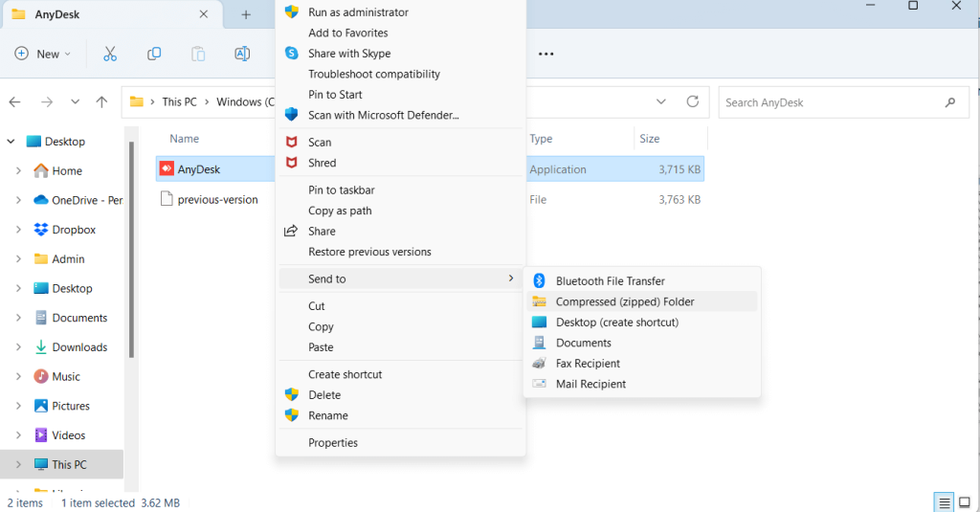
Task: Select Bluetooth File Transfer in Send to submenu
Action: point(610,281)
